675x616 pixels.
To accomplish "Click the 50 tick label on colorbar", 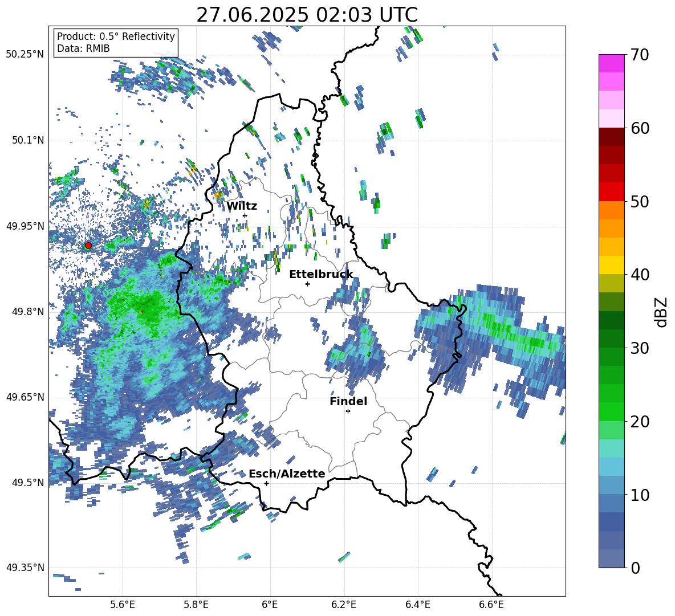I will (x=640, y=202).
